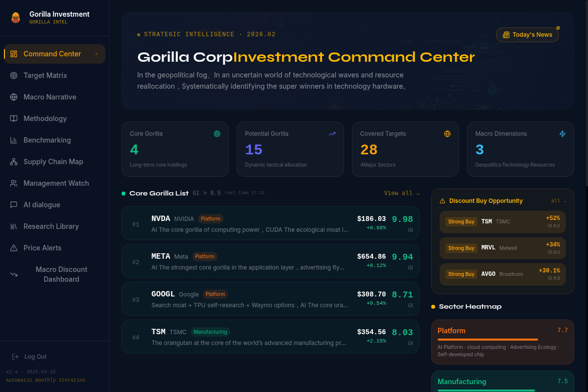The width and height of the screenshot is (588, 392).
Task: Click the +52% discount value for TSM
Action: coord(553,218)
